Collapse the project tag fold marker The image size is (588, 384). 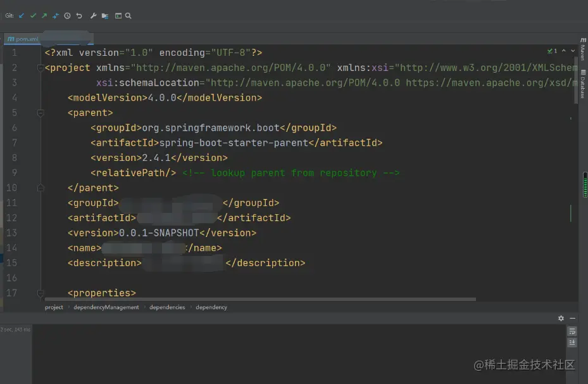(x=41, y=68)
